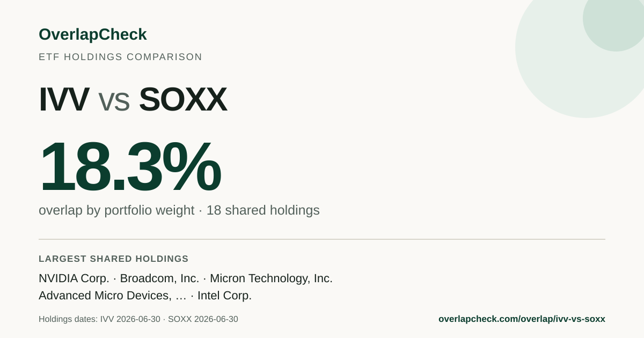The image size is (644, 338).
Task: Select Micron Technology, Inc. holding
Action: (271, 278)
